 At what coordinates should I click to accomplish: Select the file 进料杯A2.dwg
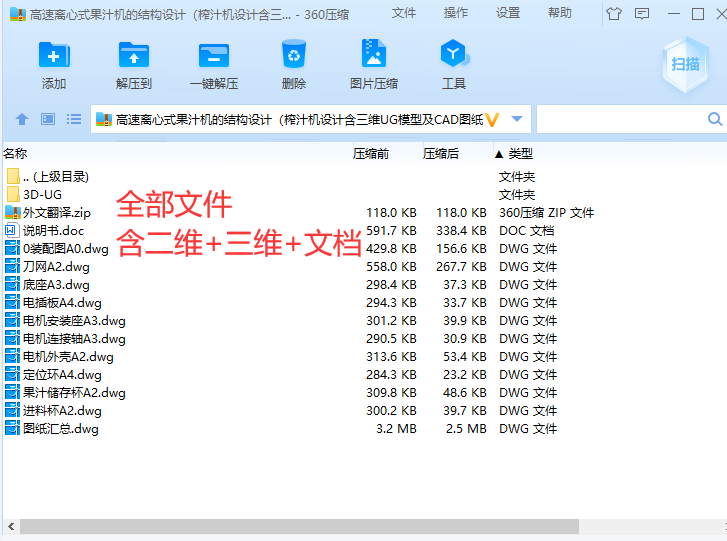[62, 411]
